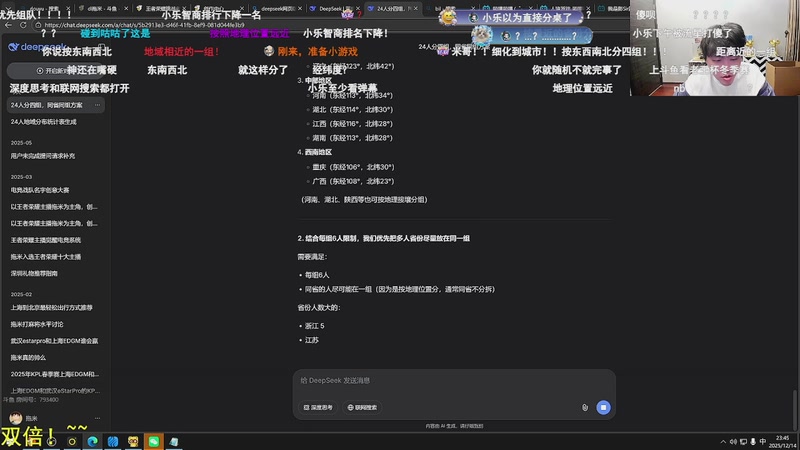Open the 拖米 user profile avatar

point(16,418)
